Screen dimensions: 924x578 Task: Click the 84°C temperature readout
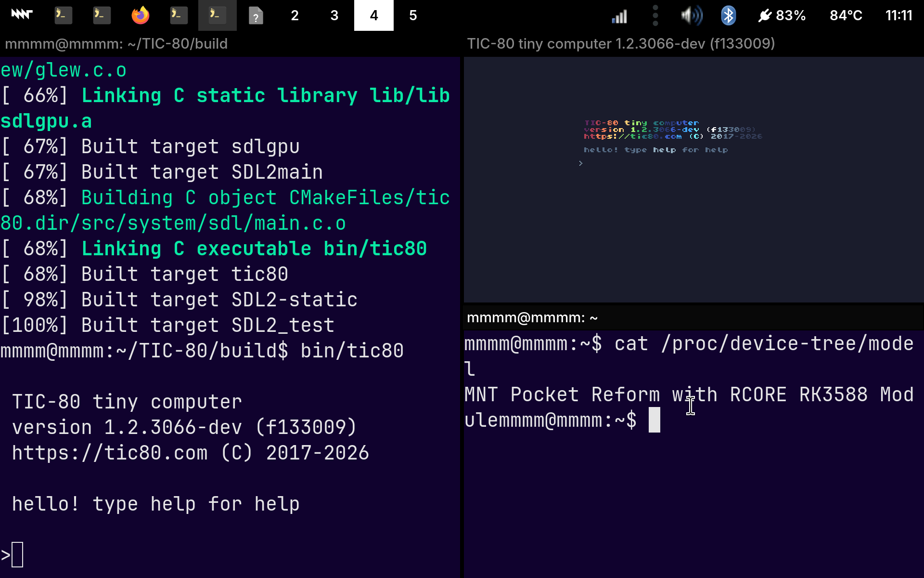click(x=846, y=15)
